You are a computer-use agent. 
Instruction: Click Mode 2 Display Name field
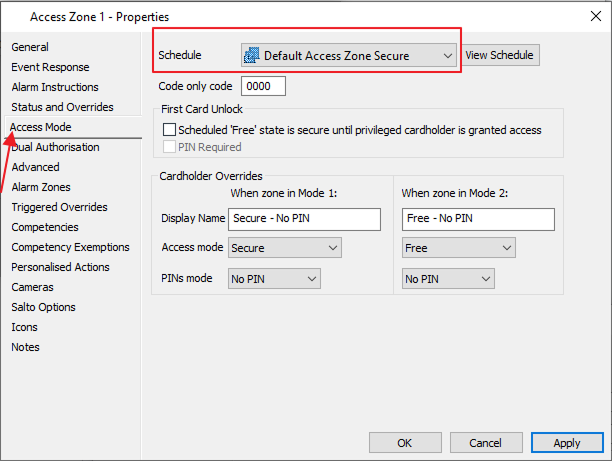tap(477, 219)
